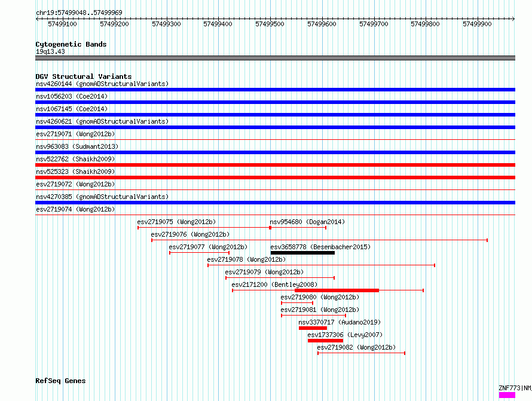The width and height of the screenshot is (532, 401).
Task: Select the esv1737306 (Levy2007) label
Action: [345, 335]
